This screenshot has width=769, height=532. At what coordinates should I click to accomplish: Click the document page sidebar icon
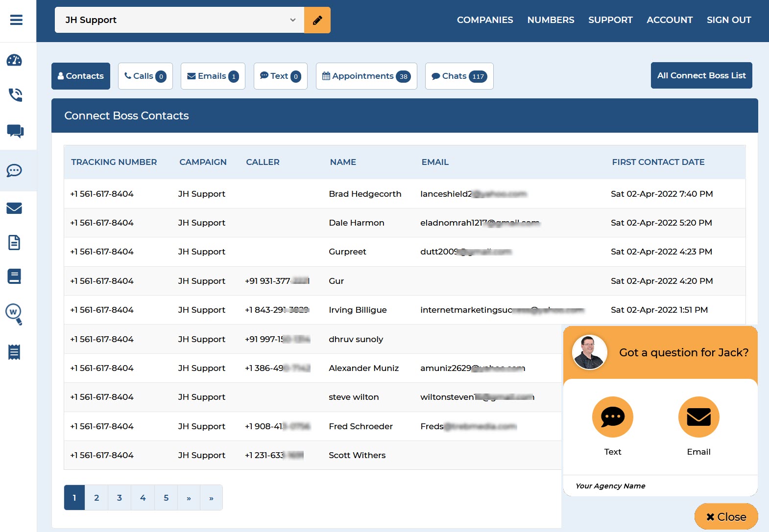(x=14, y=242)
